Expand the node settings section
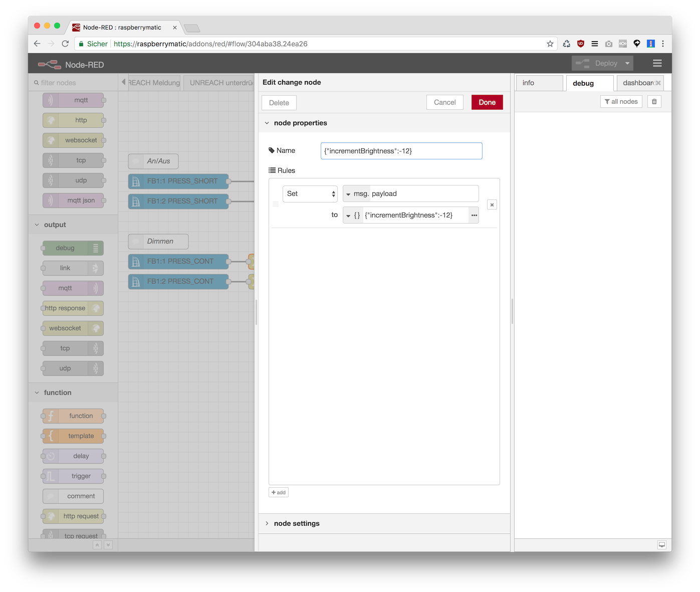This screenshot has height=592, width=700. pyautogui.click(x=297, y=523)
